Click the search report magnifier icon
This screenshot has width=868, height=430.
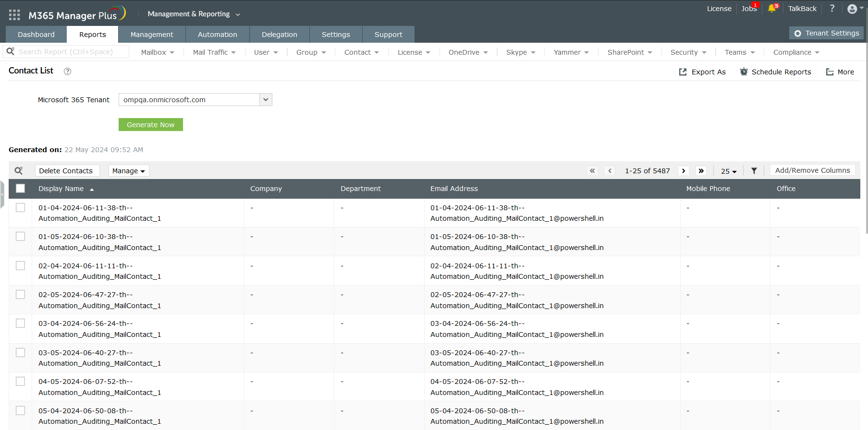point(11,51)
